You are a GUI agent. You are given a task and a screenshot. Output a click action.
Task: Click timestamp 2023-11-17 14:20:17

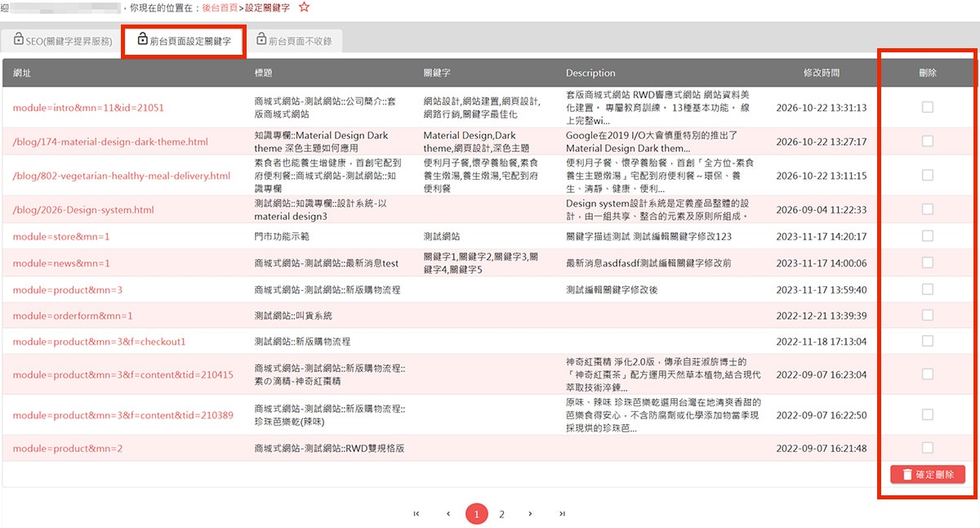click(821, 236)
